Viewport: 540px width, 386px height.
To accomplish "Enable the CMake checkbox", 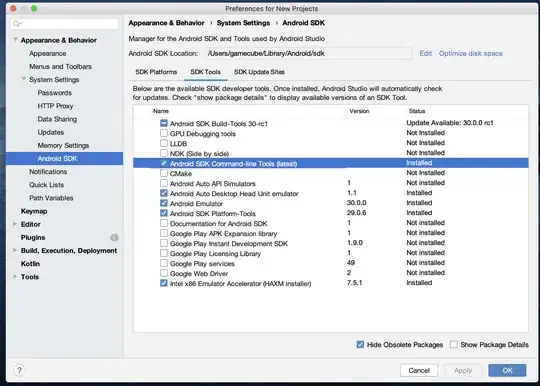I will (x=164, y=173).
